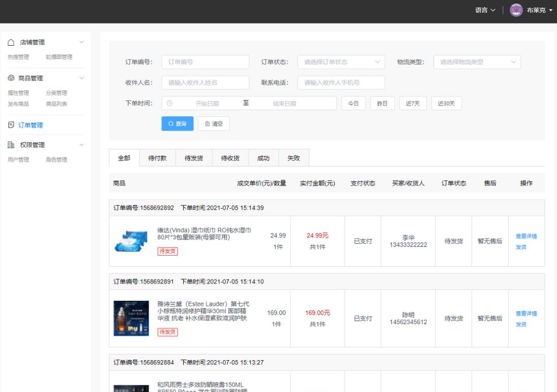Click the 昨日 quick date button
Viewport: 557px width, 392px height.
[x=382, y=103]
